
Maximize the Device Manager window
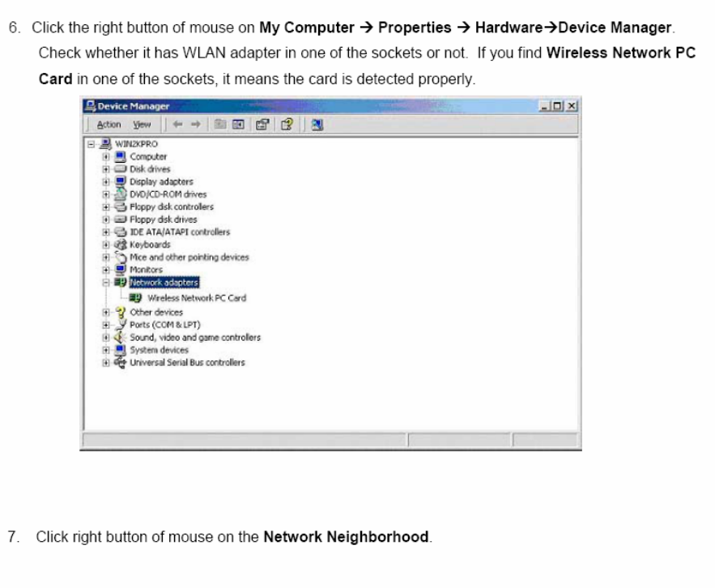557,106
